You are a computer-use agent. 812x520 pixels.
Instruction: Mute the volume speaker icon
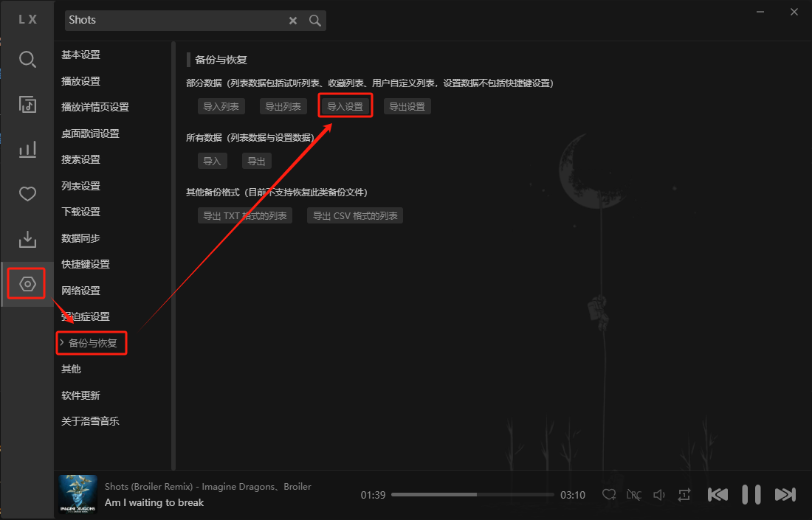[659, 495]
